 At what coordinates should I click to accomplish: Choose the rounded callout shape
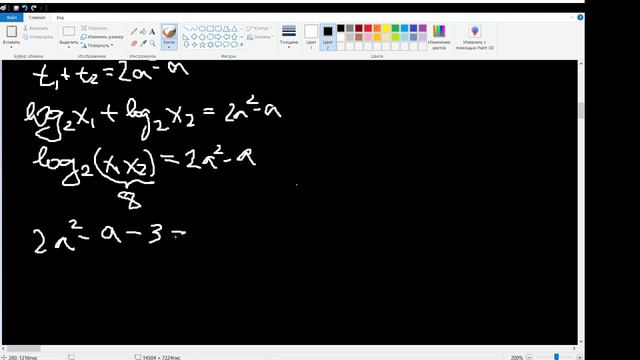point(218,44)
